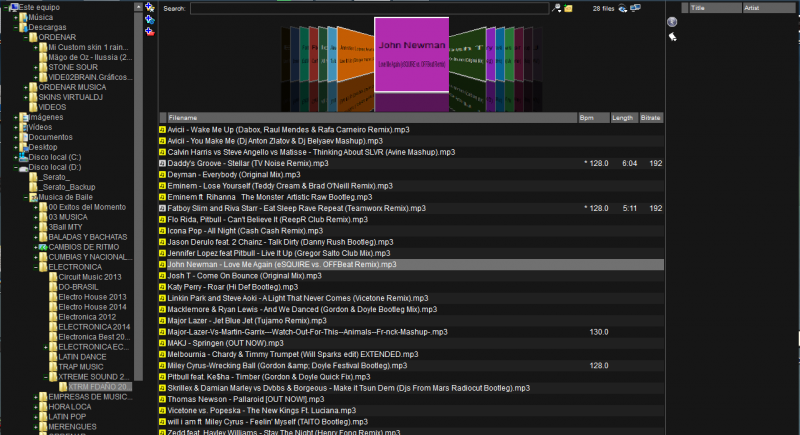The height and width of the screenshot is (435, 800).
Task: Expand the LATIN POP folder node
Action: [x=35, y=417]
